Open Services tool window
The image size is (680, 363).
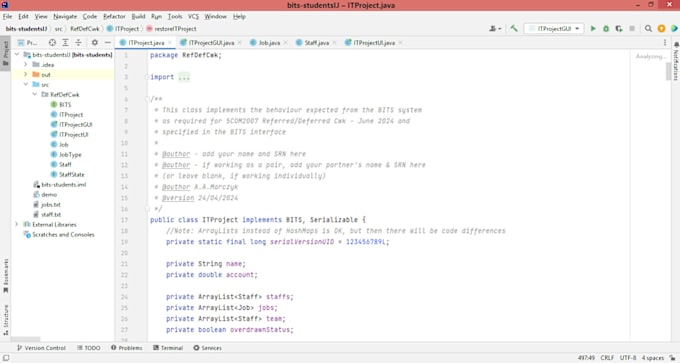pos(207,348)
